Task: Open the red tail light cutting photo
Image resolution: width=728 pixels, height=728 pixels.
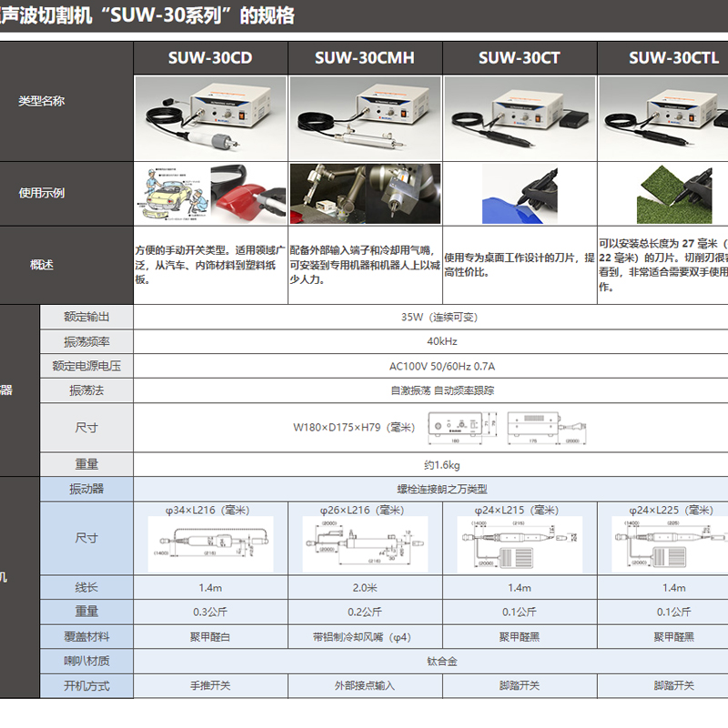Action: pos(248,193)
